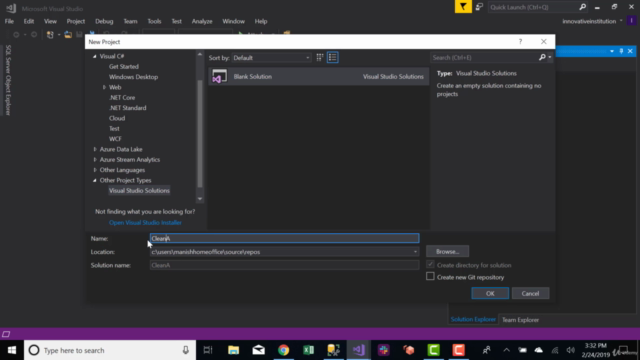Viewport: 640px width, 360px height.
Task: Select Cloud in project tree
Action: (x=117, y=118)
